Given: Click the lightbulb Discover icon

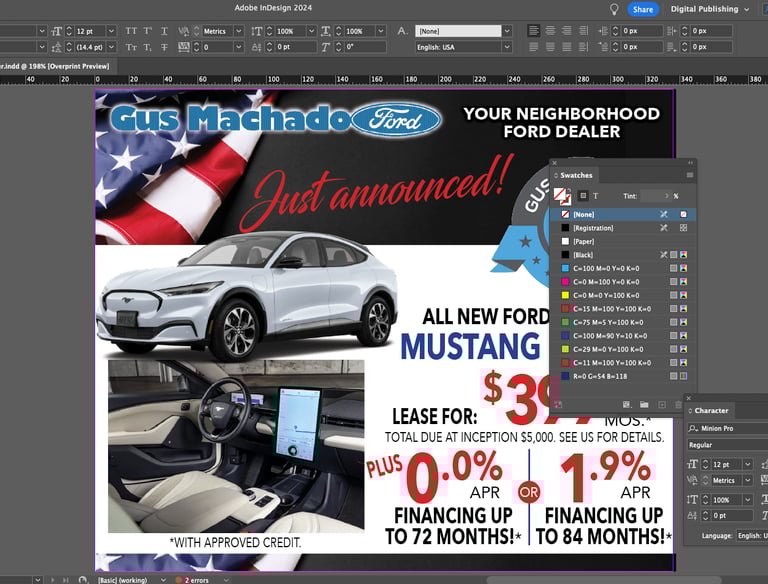Looking at the screenshot, I should click(614, 9).
